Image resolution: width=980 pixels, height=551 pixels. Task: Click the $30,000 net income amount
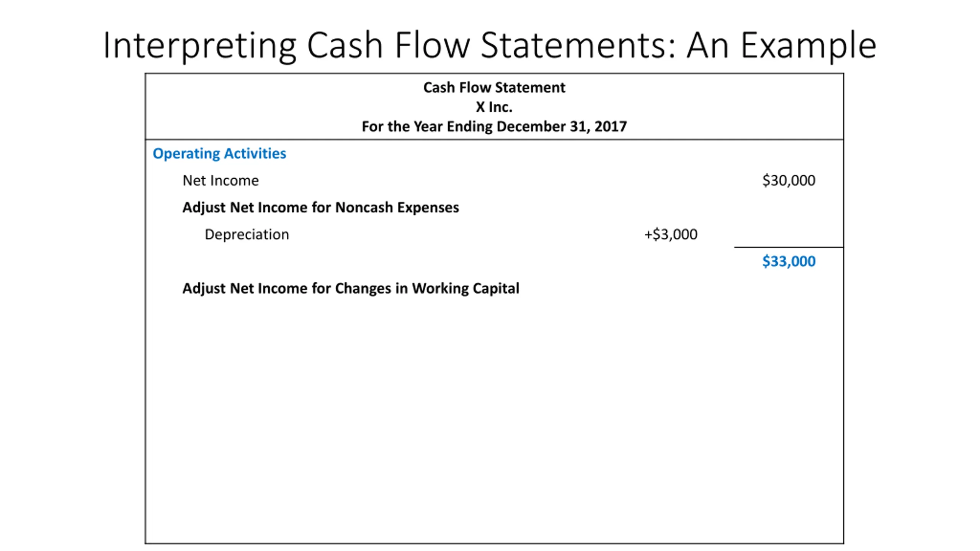pos(789,180)
